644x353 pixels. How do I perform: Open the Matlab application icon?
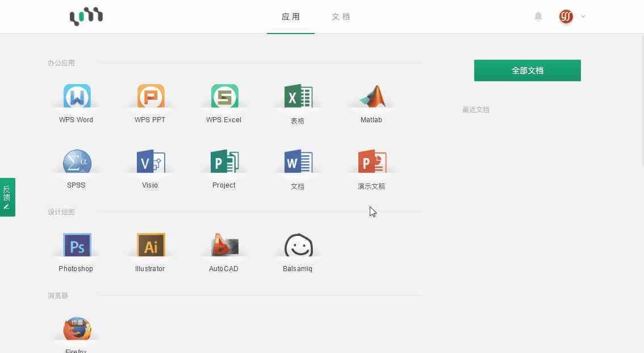click(x=373, y=95)
